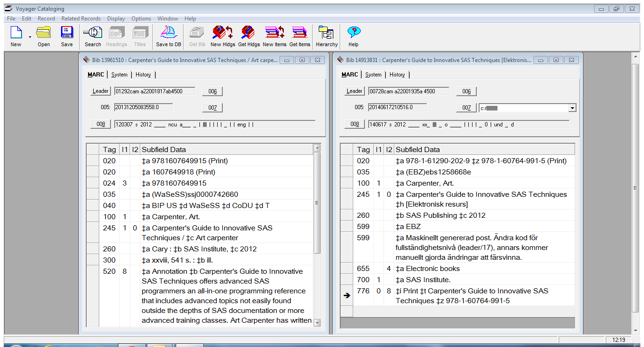Viewport: 644px width, 347px height.
Task: Open the Edit menu
Action: pos(27,19)
